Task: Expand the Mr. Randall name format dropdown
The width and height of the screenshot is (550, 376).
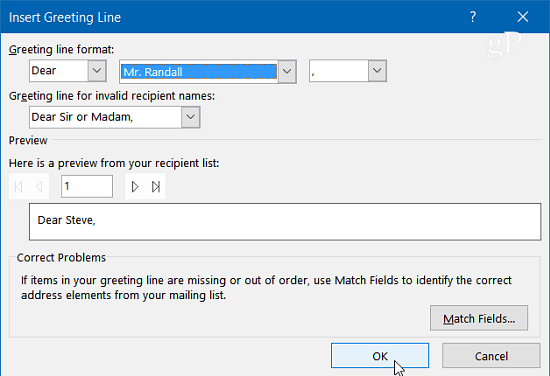Action: point(287,71)
